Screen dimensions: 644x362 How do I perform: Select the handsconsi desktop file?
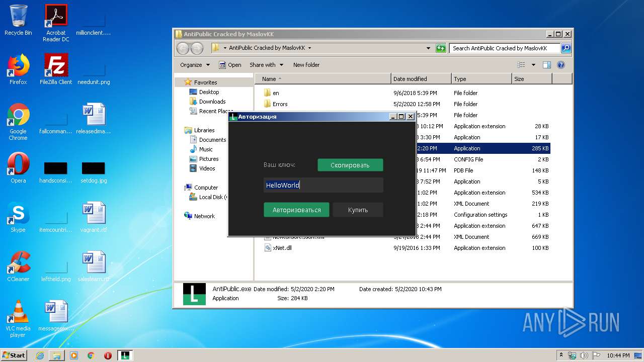coord(56,172)
